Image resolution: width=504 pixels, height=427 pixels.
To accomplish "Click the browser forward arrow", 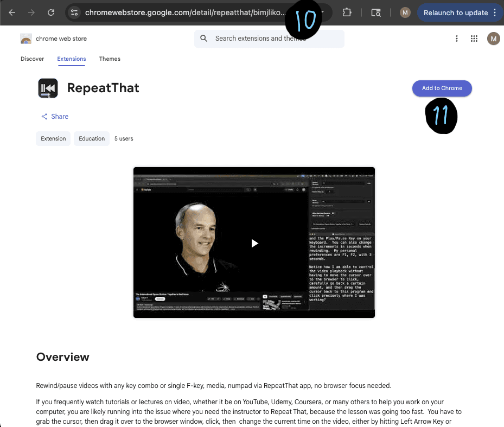I will pos(31,12).
